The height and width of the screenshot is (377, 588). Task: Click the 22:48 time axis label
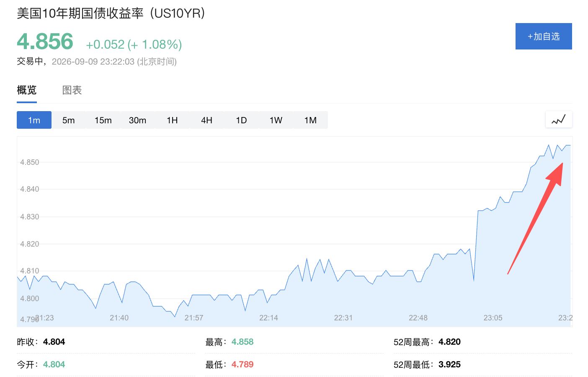418,318
